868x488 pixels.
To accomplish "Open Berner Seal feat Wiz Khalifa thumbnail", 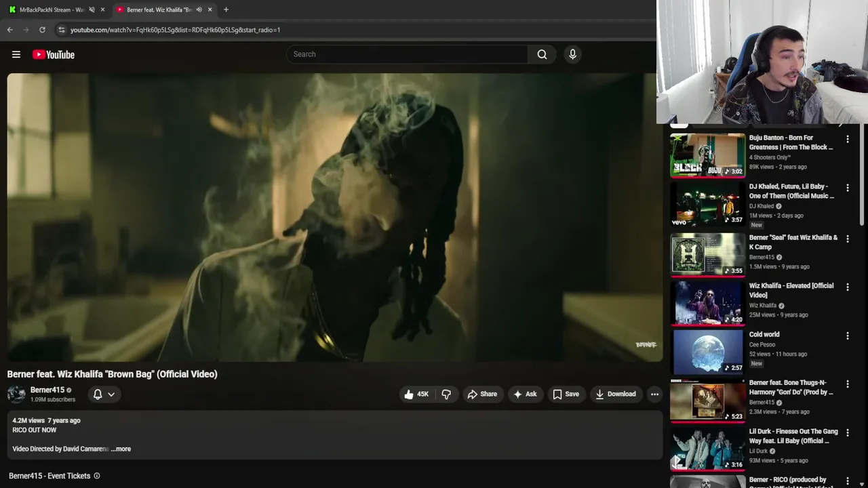I will pyautogui.click(x=707, y=255).
